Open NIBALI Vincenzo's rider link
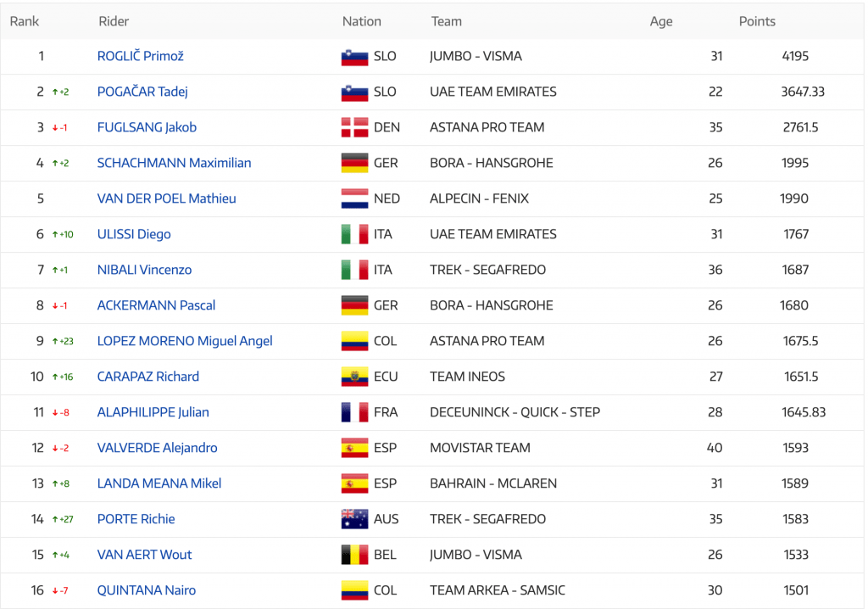This screenshot has width=868, height=609. click(x=144, y=270)
